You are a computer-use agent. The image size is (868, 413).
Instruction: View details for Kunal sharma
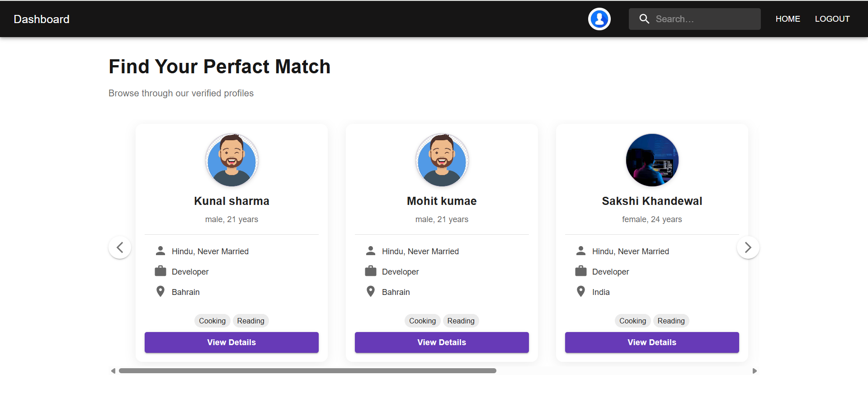(231, 342)
